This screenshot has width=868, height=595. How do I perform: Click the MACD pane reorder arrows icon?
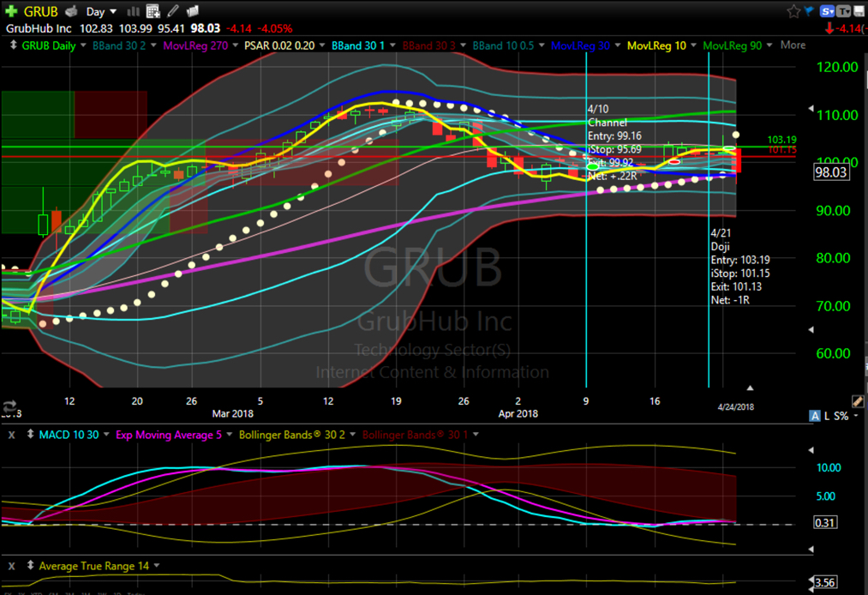point(31,435)
